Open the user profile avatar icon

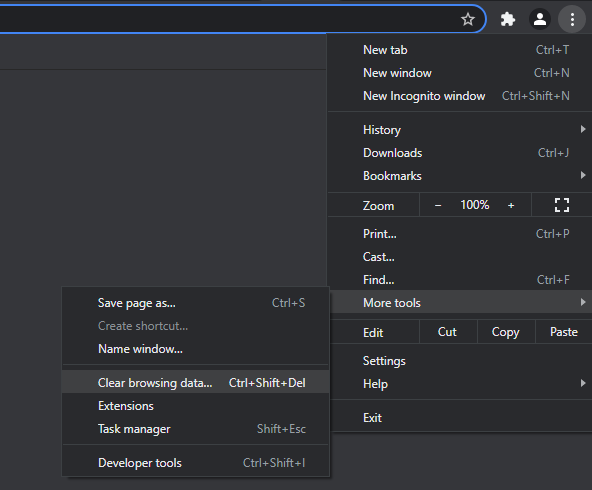tap(540, 19)
